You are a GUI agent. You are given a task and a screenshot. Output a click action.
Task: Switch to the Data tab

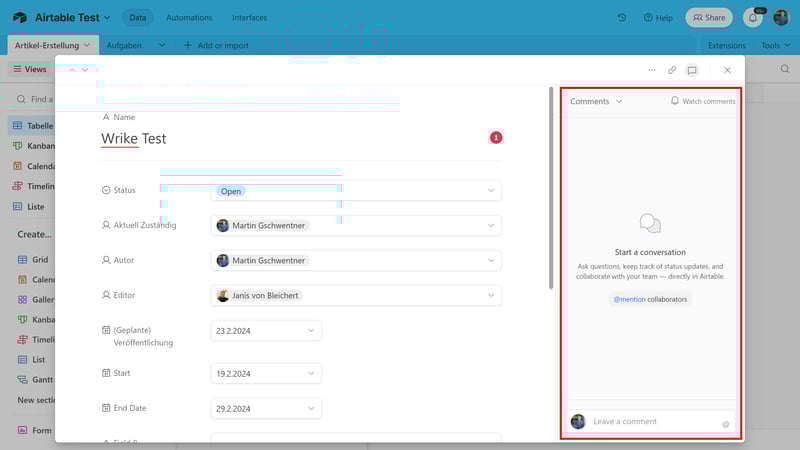click(x=138, y=17)
